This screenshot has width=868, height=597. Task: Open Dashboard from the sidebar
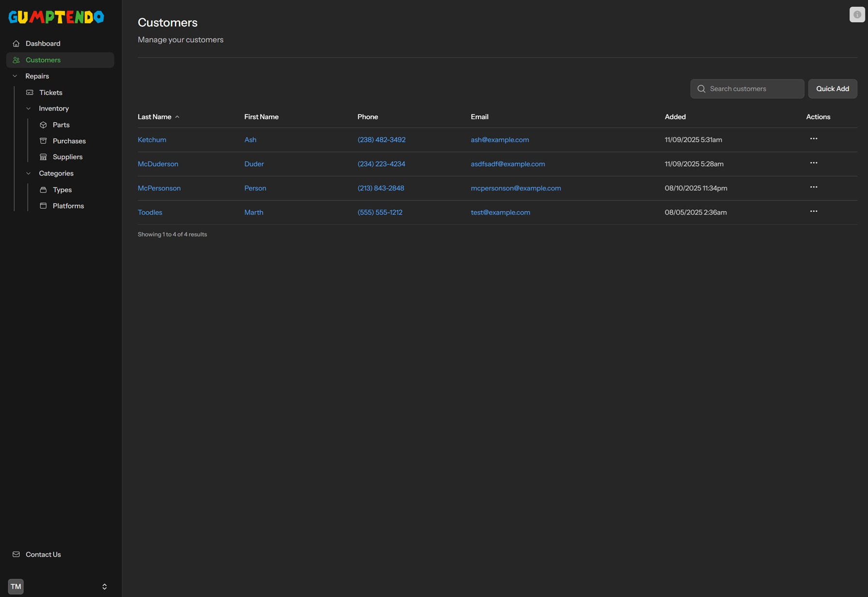[x=43, y=44]
